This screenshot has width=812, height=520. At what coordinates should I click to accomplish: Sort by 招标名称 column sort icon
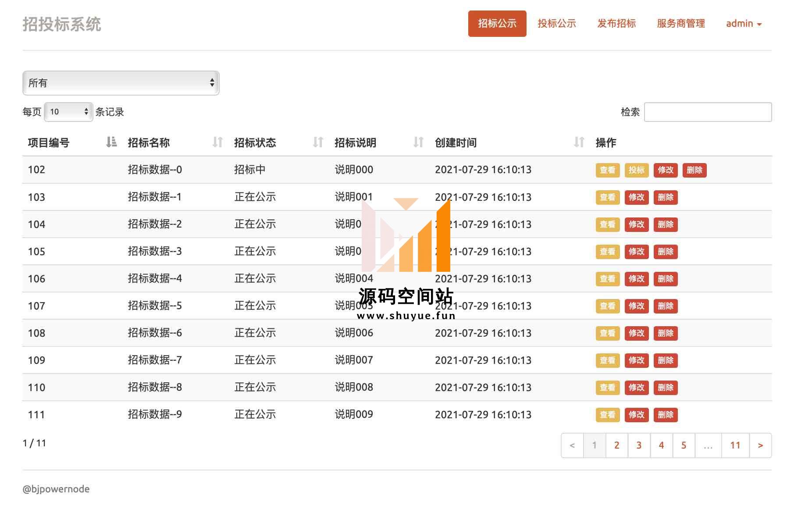[217, 142]
